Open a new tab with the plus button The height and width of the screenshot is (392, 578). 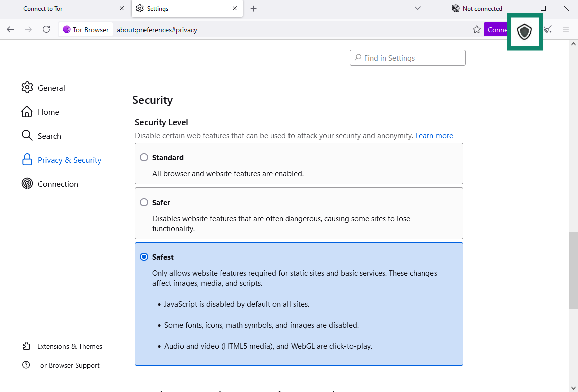click(253, 8)
